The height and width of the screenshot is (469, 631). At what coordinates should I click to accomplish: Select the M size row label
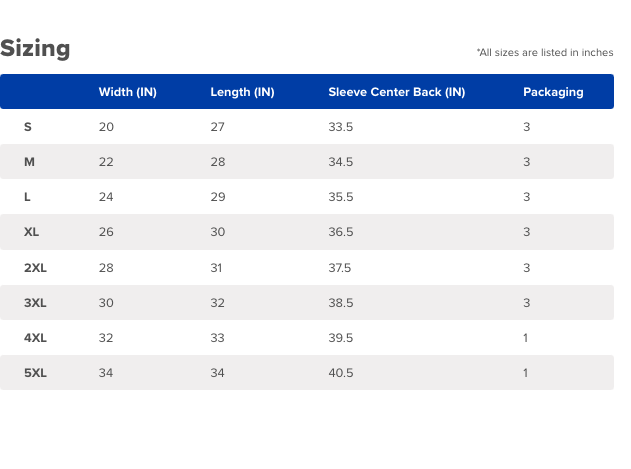pyautogui.click(x=30, y=162)
